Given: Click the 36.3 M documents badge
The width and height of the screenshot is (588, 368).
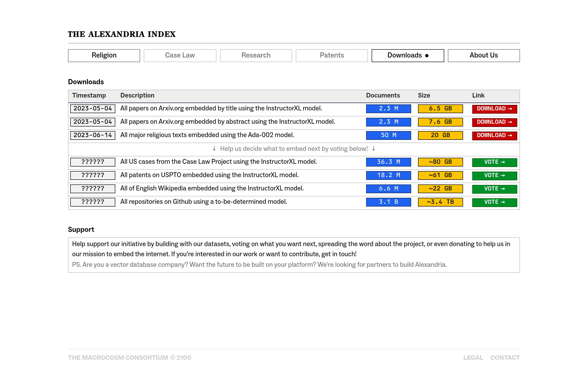Looking at the screenshot, I should coord(389,162).
